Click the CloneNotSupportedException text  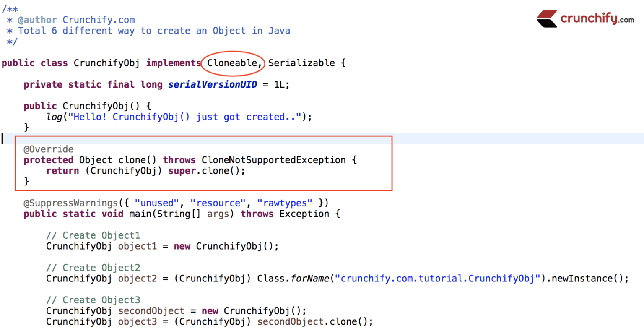tap(273, 160)
